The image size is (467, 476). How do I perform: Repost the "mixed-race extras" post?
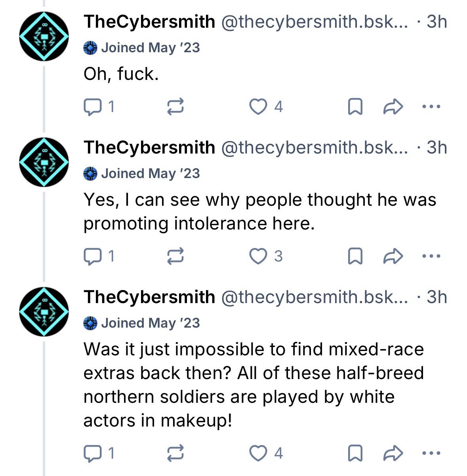[x=175, y=453]
